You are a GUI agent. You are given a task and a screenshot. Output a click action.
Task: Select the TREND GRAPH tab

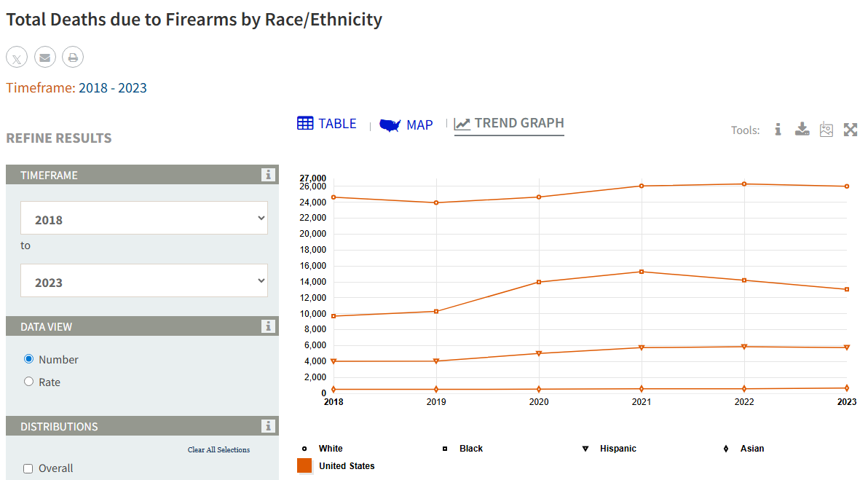point(509,124)
